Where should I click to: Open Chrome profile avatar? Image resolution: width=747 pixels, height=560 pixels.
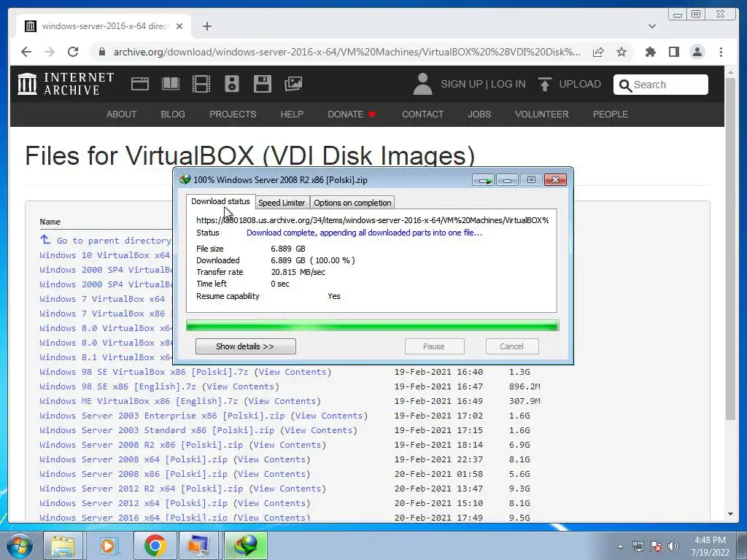[697, 52]
